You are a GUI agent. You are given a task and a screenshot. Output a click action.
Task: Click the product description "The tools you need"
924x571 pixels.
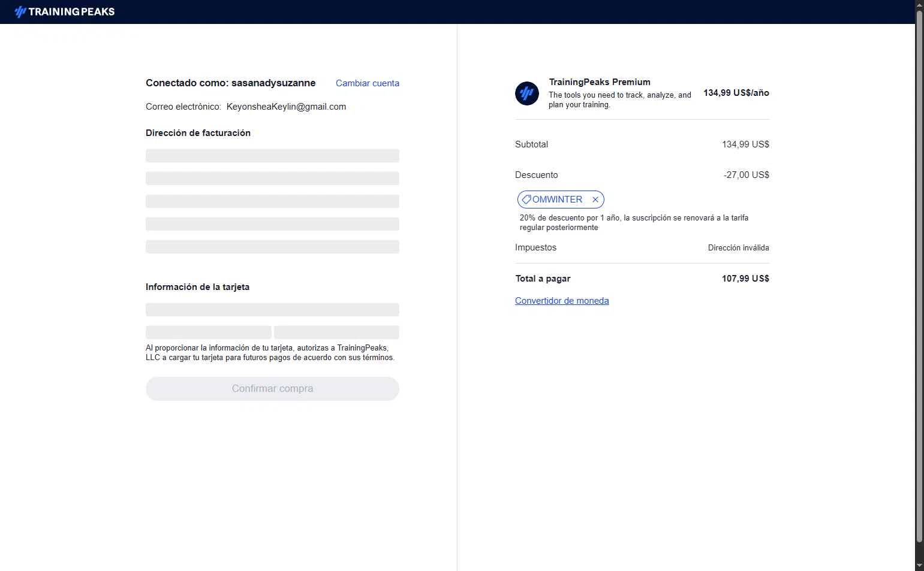(x=620, y=100)
